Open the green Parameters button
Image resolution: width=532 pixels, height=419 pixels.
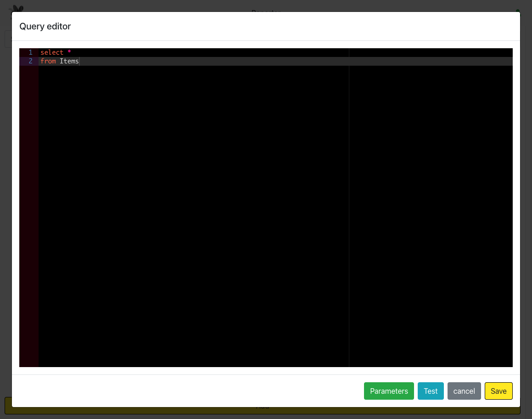pyautogui.click(x=389, y=391)
